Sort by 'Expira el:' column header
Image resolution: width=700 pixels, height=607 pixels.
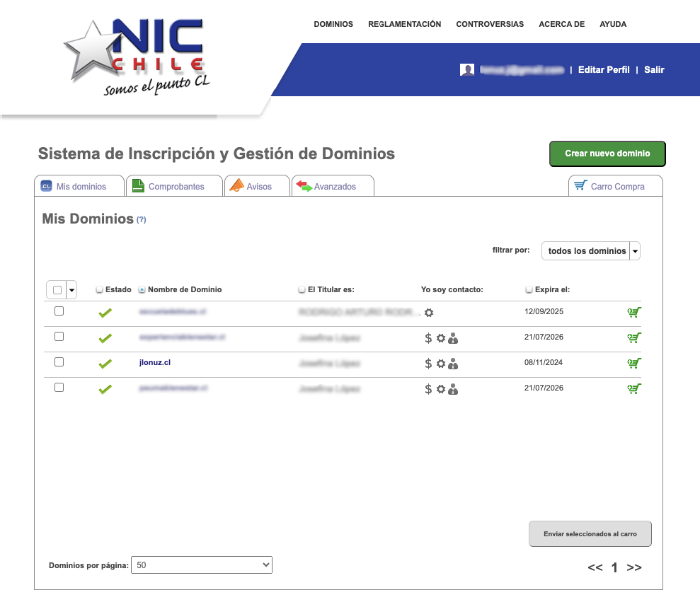(x=552, y=289)
